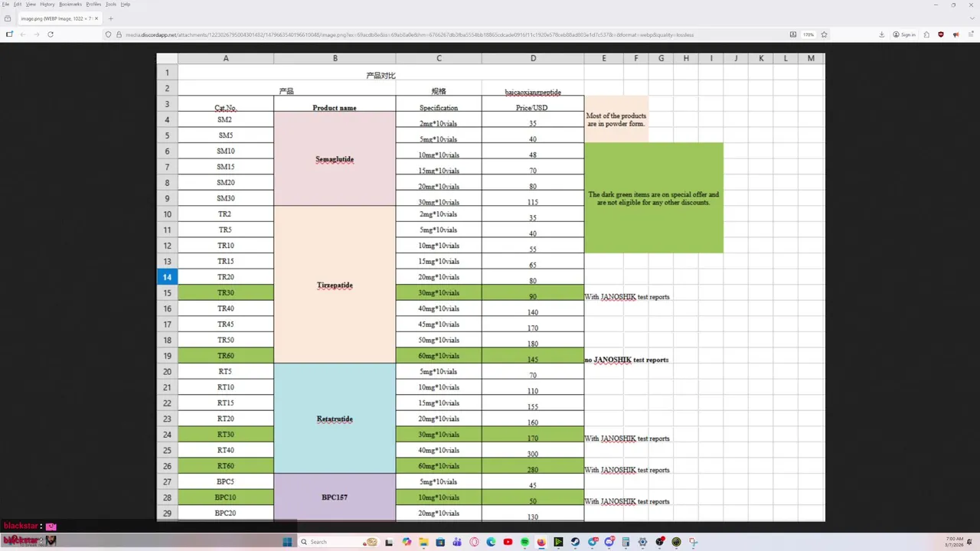Click the BPC10 catalog number cell
980x551 pixels.
(x=225, y=497)
